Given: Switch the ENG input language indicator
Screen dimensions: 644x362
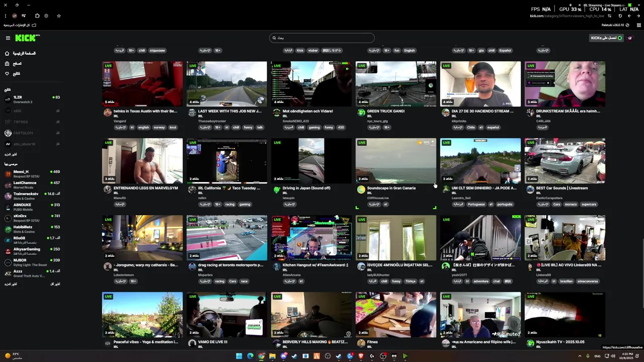Looking at the screenshot, I should (x=597, y=356).
